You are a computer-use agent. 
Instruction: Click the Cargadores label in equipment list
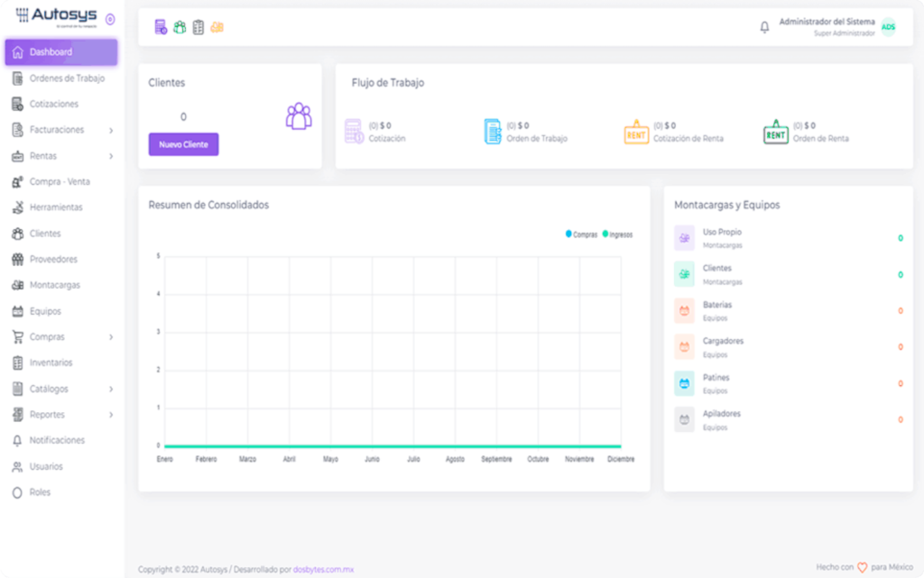pyautogui.click(x=723, y=342)
